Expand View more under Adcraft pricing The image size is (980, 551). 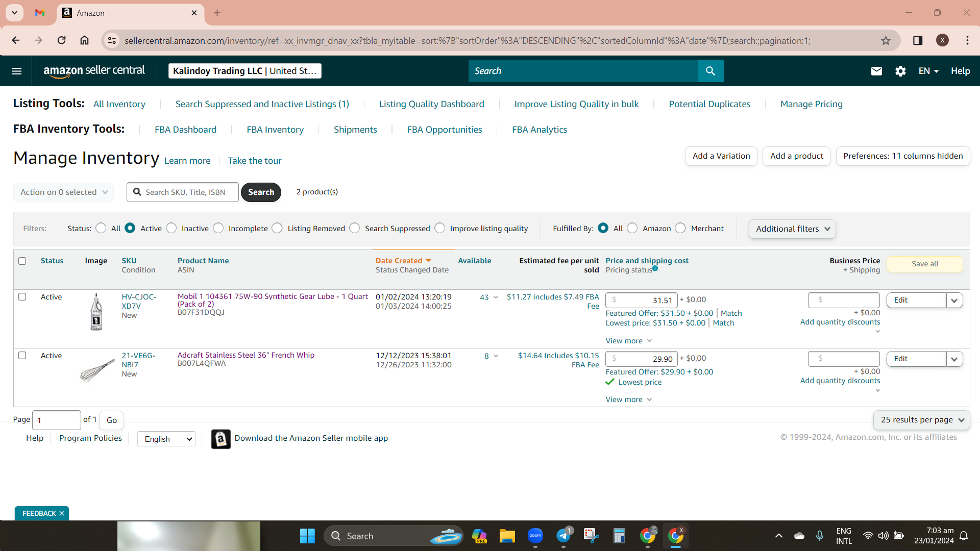(629, 399)
